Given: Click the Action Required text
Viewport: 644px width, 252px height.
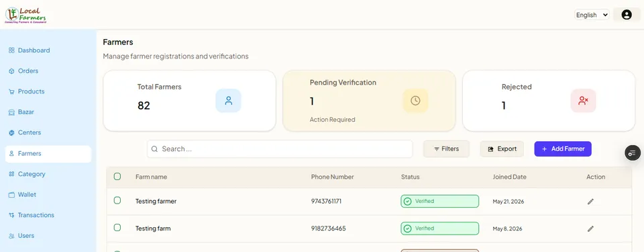Looking at the screenshot, I should pos(332,120).
